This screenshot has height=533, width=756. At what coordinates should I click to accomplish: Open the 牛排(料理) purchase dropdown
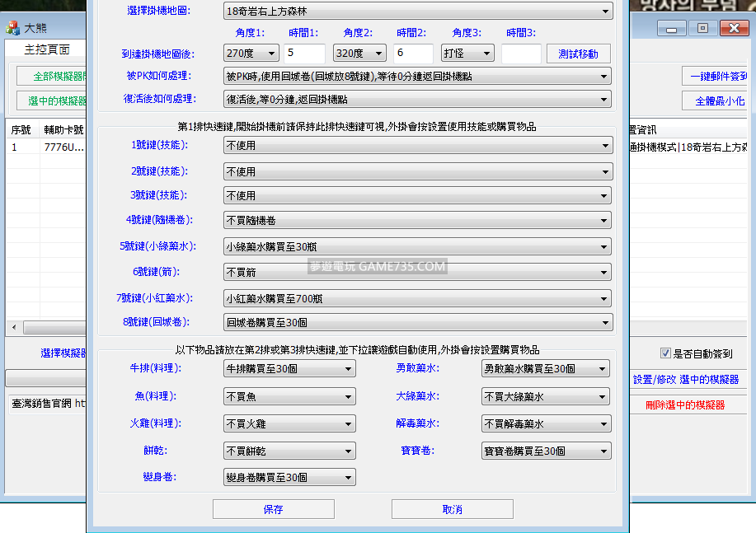[289, 369]
